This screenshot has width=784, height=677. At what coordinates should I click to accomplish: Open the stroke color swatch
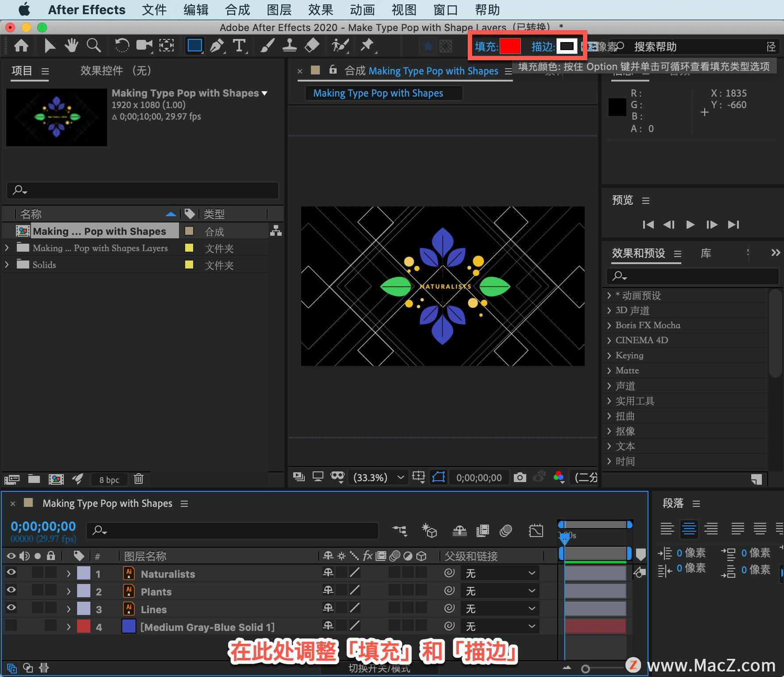point(567,46)
